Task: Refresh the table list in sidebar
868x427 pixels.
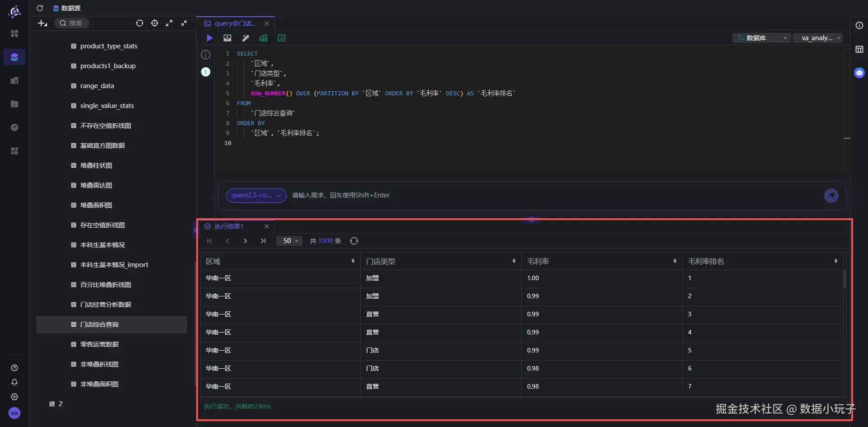Action: point(140,23)
